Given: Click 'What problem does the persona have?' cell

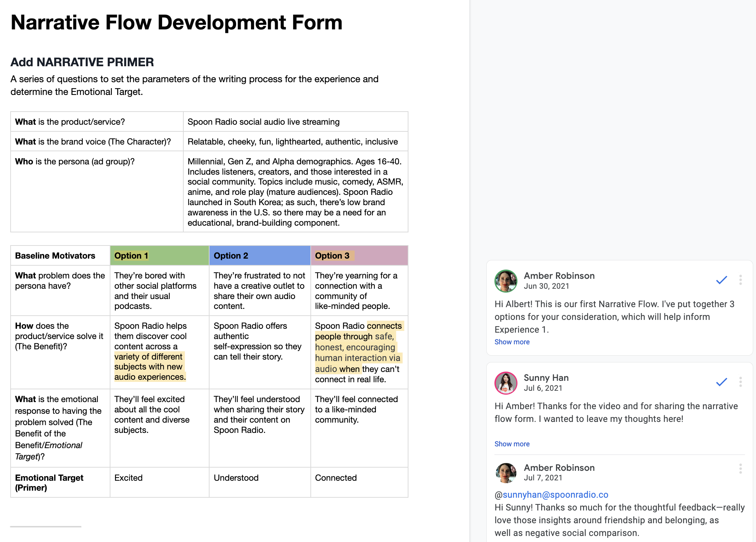Looking at the screenshot, I should click(x=60, y=290).
